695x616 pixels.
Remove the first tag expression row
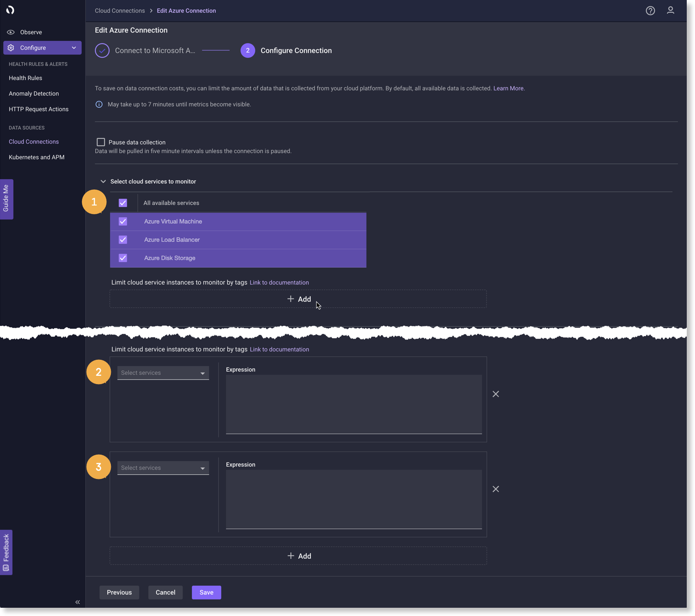496,394
